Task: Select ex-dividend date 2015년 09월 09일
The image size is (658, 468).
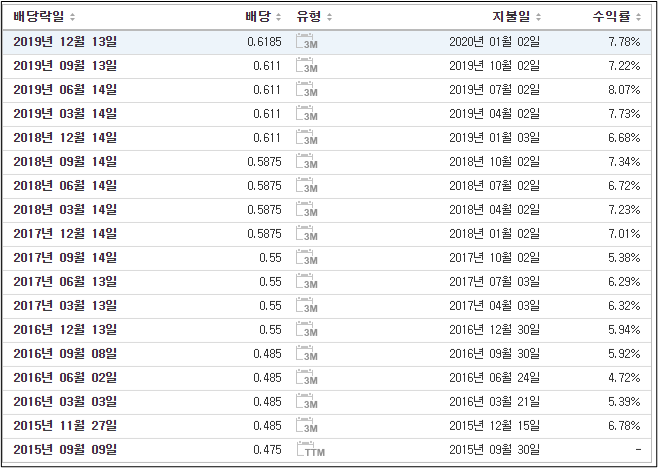Action: pos(65,450)
